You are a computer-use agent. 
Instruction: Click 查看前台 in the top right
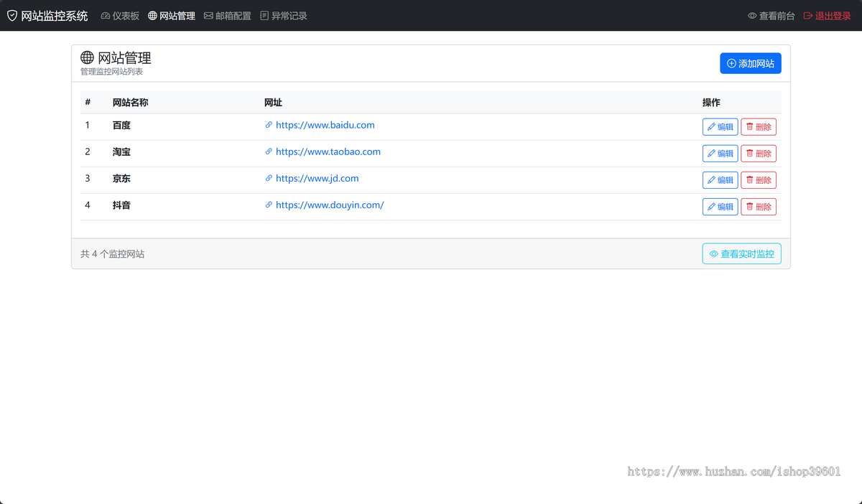click(x=771, y=16)
